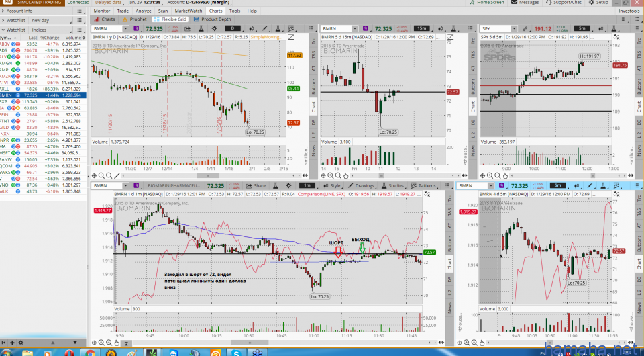Screen dimensions: 644x356
Task: Toggle News side panel on daily chart
Action: pos(313,151)
